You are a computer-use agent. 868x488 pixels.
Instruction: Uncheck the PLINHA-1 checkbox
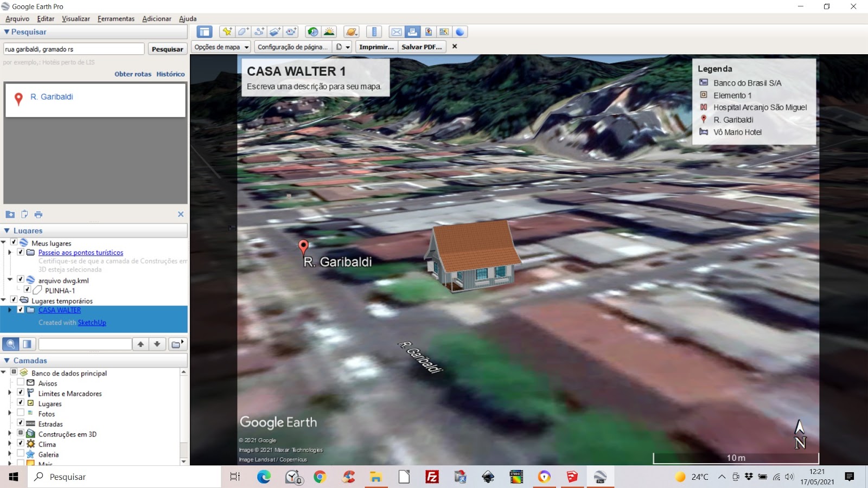click(x=27, y=290)
